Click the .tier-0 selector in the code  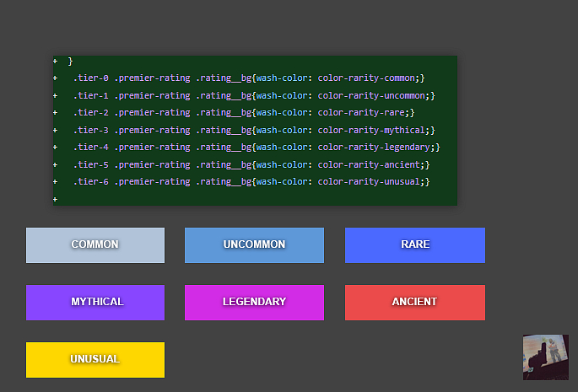tap(90, 78)
